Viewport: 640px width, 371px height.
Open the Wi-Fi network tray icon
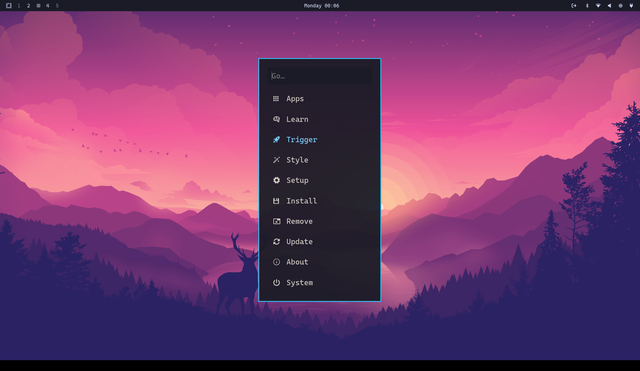pyautogui.click(x=598, y=6)
